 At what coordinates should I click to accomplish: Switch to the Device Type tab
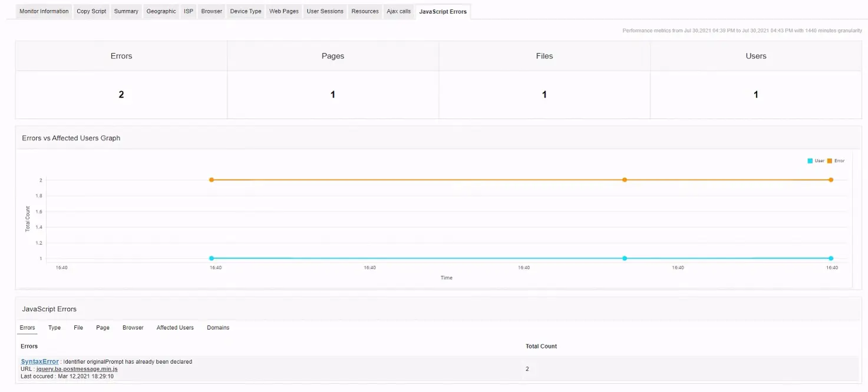click(x=245, y=11)
